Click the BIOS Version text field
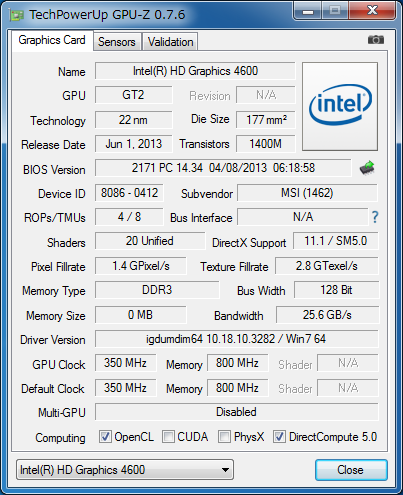The image size is (403, 495). pos(223,168)
